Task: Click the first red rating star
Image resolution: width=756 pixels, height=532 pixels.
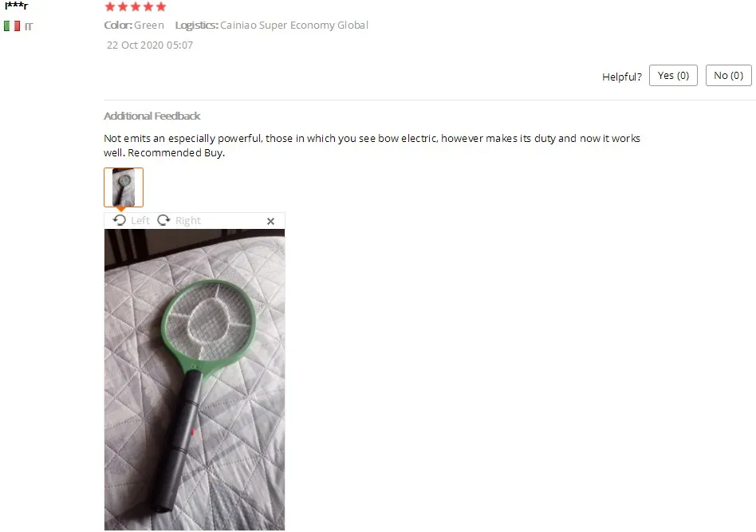Action: 110,6
